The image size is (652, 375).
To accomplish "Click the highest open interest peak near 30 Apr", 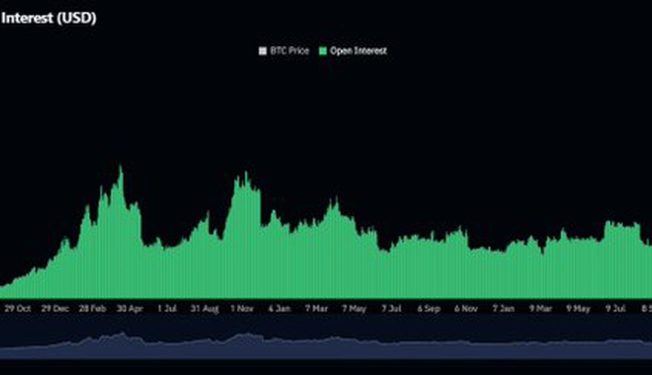I will [x=121, y=167].
